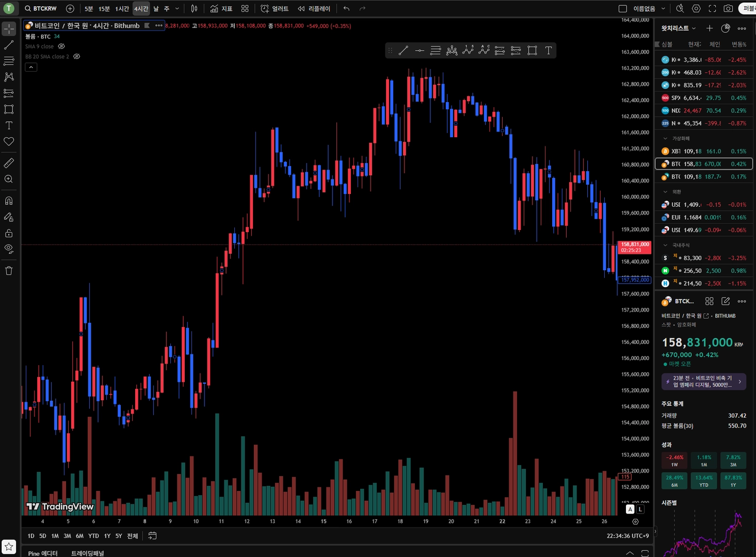Enter fullscreen mode icon
The width and height of the screenshot is (756, 557).
712,9
